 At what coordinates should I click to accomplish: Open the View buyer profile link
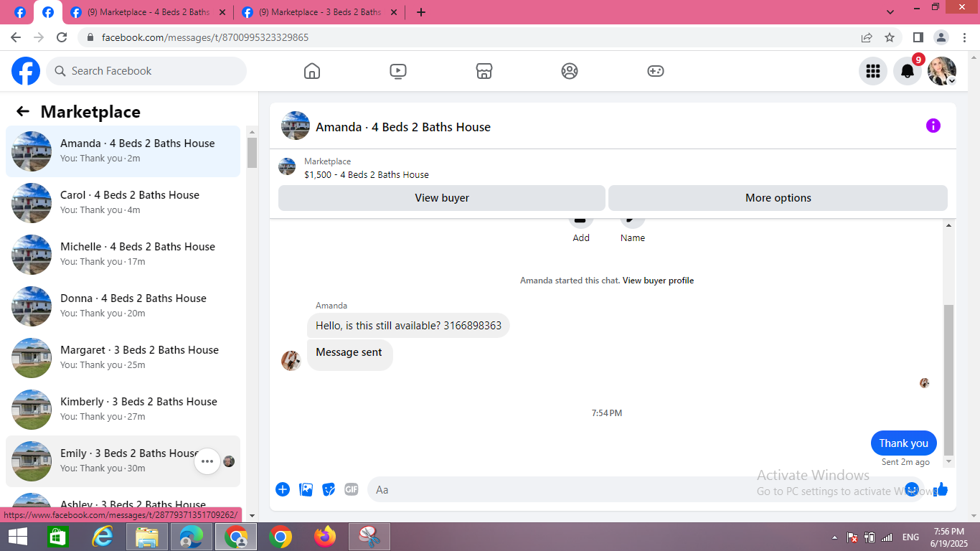[x=658, y=281]
